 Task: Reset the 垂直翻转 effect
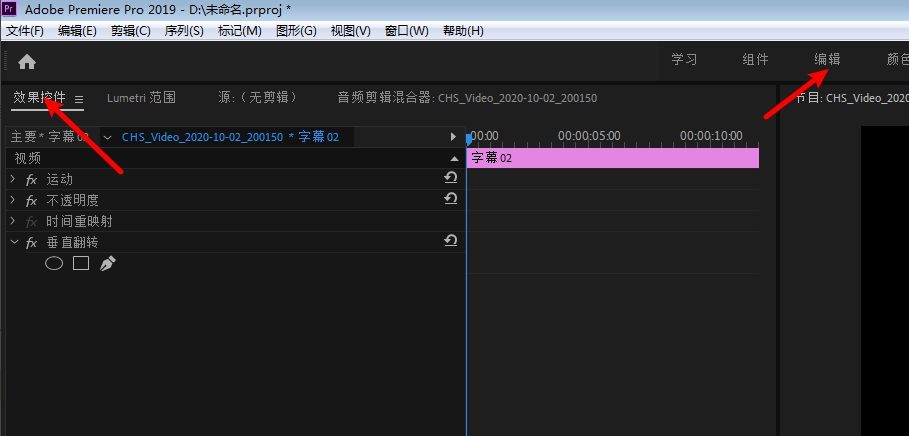pos(450,241)
